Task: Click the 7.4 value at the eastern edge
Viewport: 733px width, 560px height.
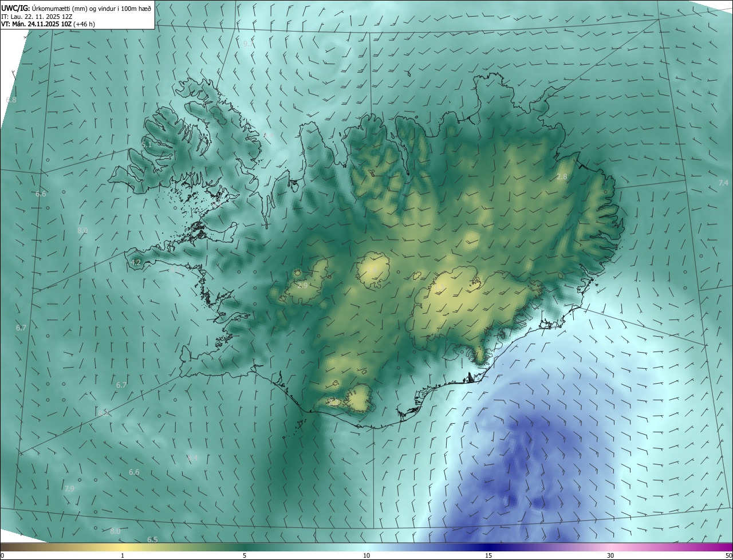Action: coord(723,183)
